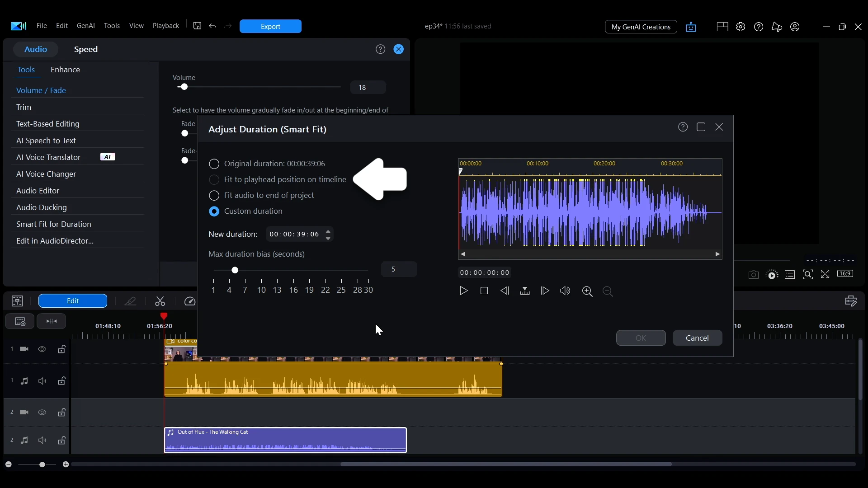
Task: Decrease New duration with down arrow
Action: click(329, 238)
